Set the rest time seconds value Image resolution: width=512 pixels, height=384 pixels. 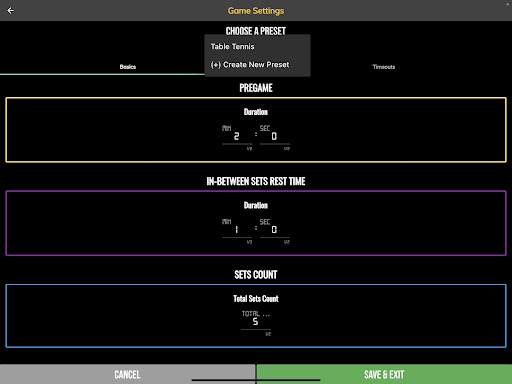pyautogui.click(x=275, y=229)
